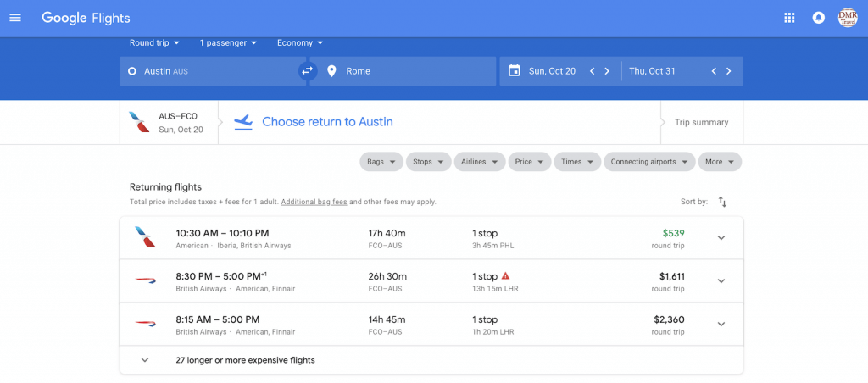This screenshot has width=868, height=383.
Task: Click the calendar icon beside Sun, Oct 20
Action: [515, 71]
